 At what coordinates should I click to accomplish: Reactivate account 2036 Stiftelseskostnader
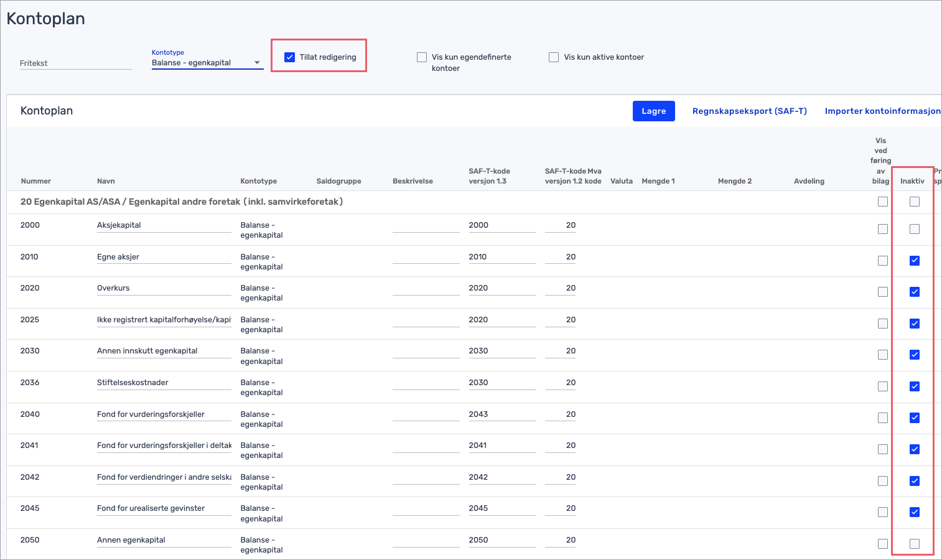[914, 386]
